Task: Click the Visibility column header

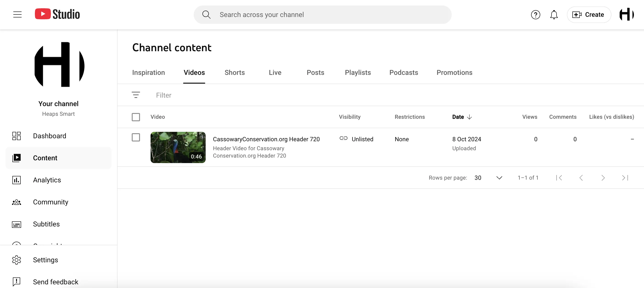Action: click(350, 117)
